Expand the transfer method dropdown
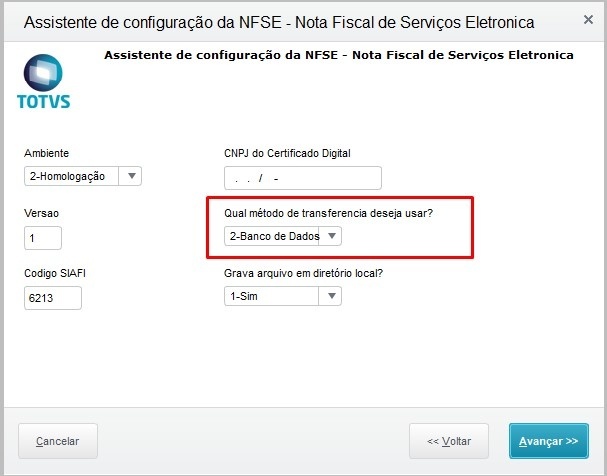The image size is (607, 476). 331,236
